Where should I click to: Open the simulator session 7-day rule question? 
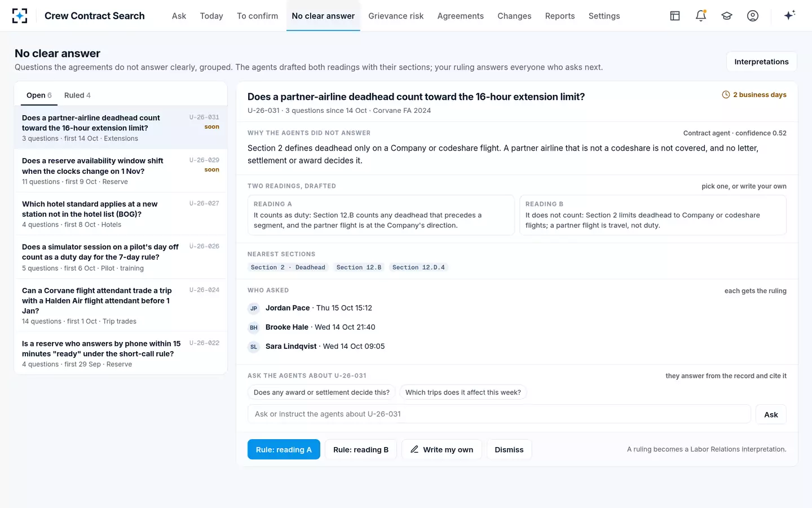[x=121, y=257]
